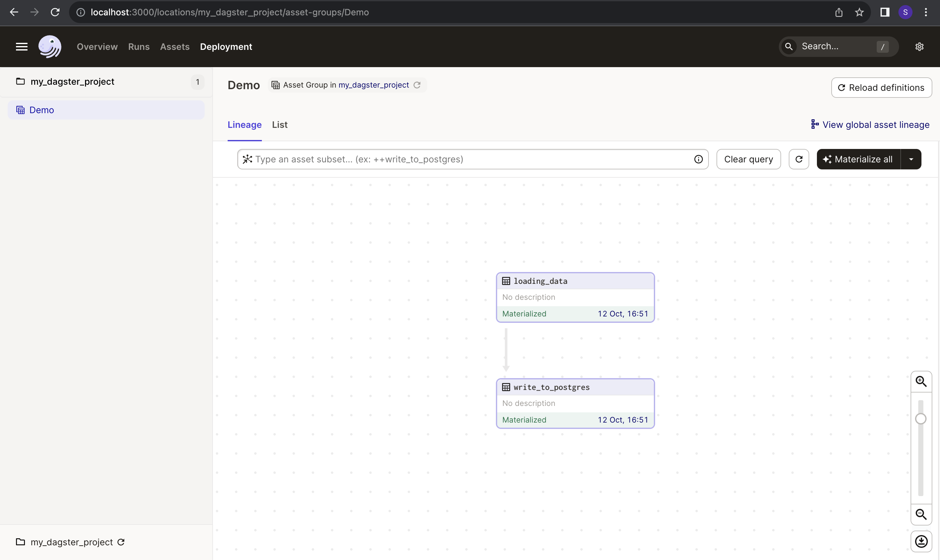Recenter the lineage graph with the bottom icon
Screen dimensions: 940x560
pos(921,541)
